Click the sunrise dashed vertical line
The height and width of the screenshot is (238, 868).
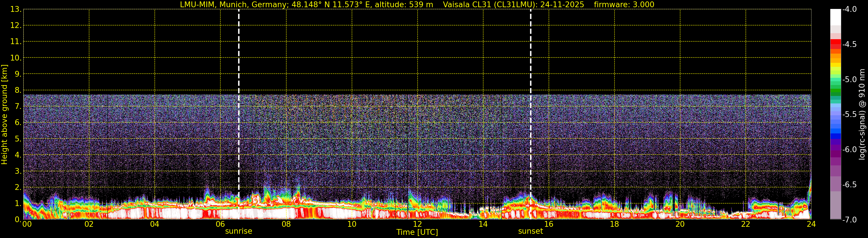point(239,101)
